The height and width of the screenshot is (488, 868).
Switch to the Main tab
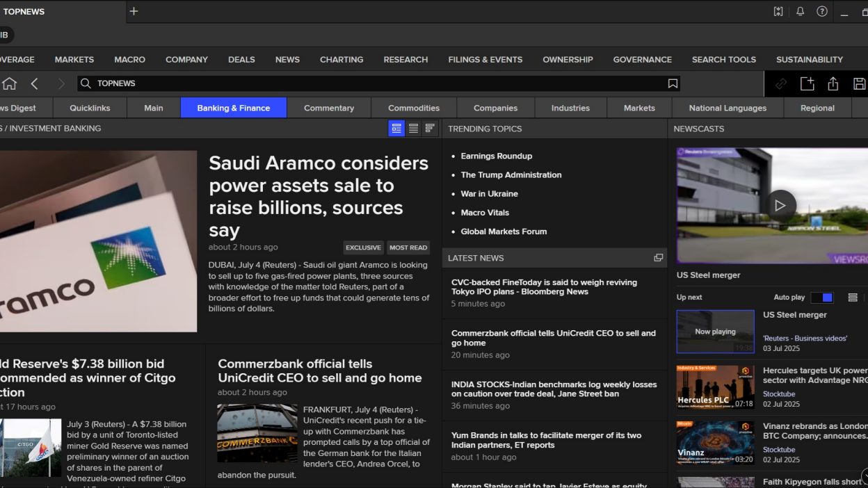coord(154,108)
